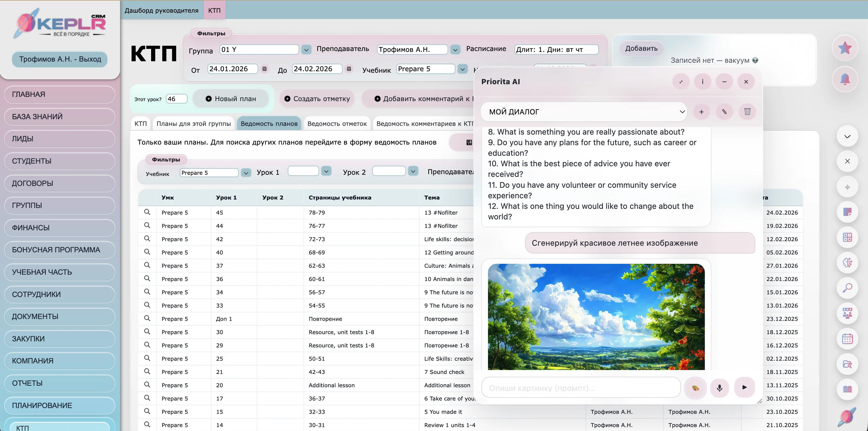Activate microphone voice input in Priorita AI

tap(719, 388)
